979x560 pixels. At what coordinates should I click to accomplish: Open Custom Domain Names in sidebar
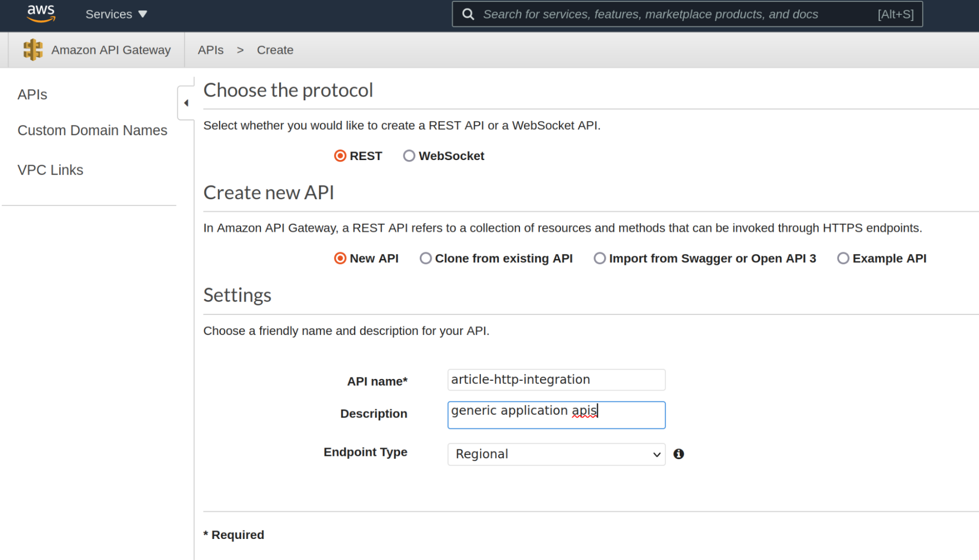(92, 130)
